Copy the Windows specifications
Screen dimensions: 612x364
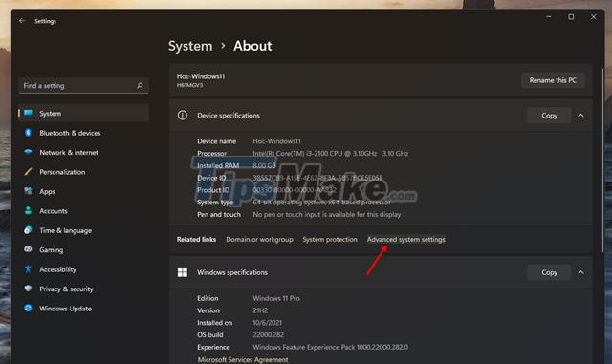pyautogui.click(x=549, y=272)
